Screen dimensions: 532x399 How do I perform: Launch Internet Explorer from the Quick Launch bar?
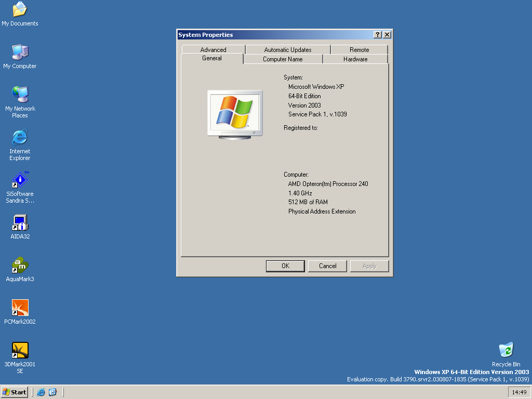41,392
